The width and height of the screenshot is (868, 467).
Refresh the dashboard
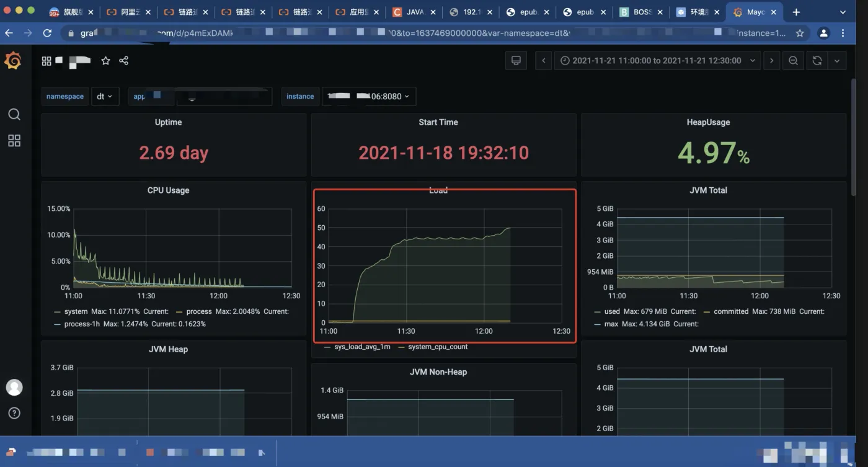point(817,61)
